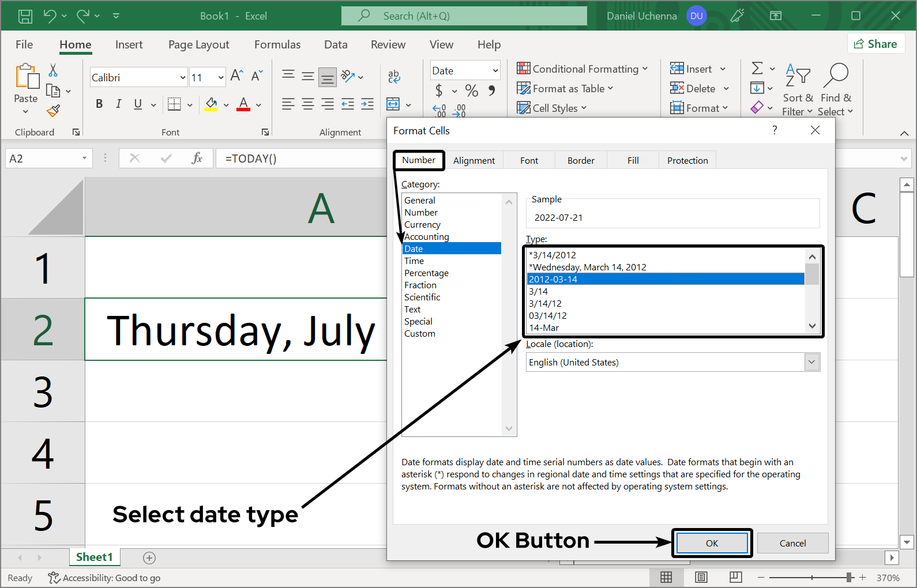Click the Save icon in title bar

tap(25, 16)
